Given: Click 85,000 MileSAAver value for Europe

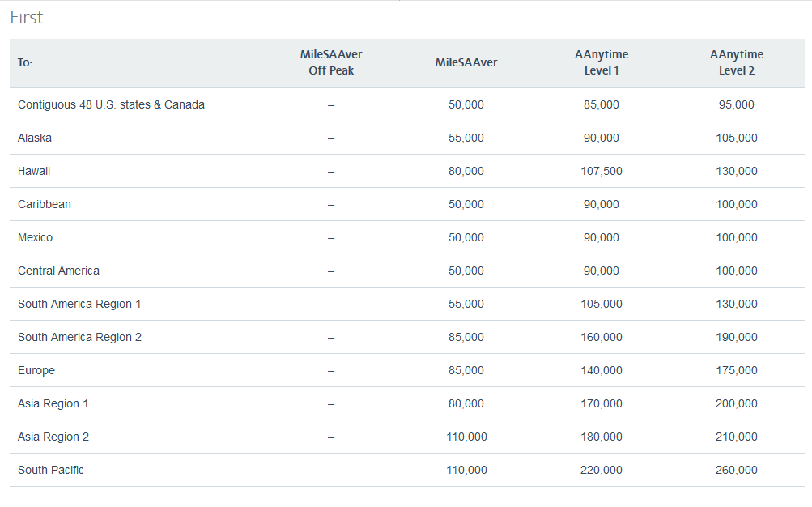Looking at the screenshot, I should tap(466, 370).
